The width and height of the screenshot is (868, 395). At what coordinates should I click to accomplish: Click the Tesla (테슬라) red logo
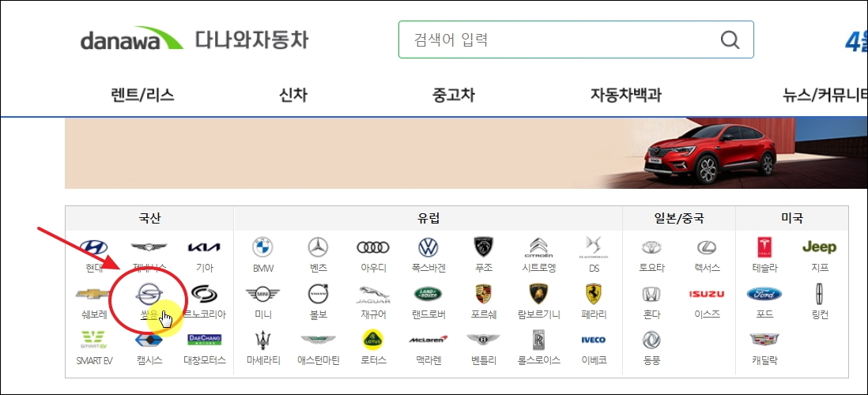coord(764,247)
